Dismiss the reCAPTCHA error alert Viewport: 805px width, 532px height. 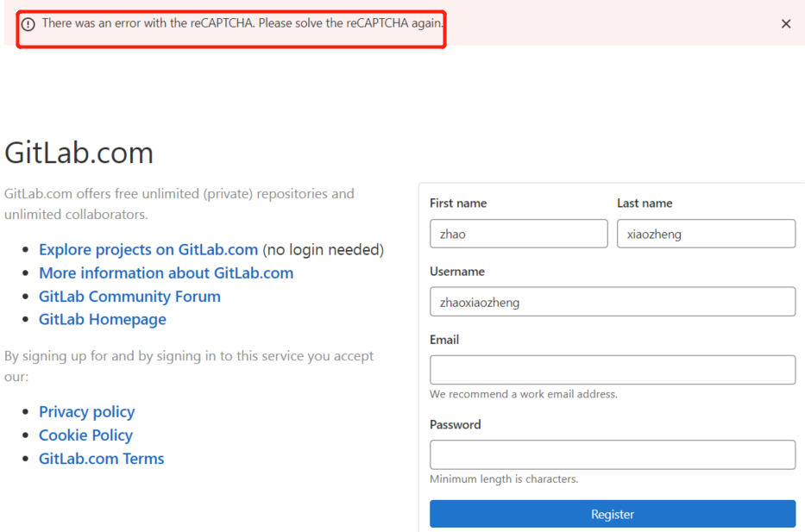[x=785, y=23]
